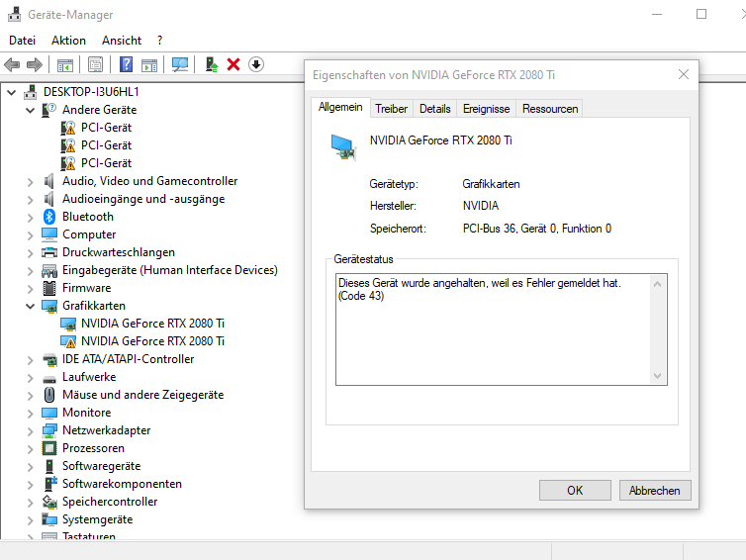Click the Forward arrow toolbar icon
Screen dimensions: 746x560
(x=35, y=64)
